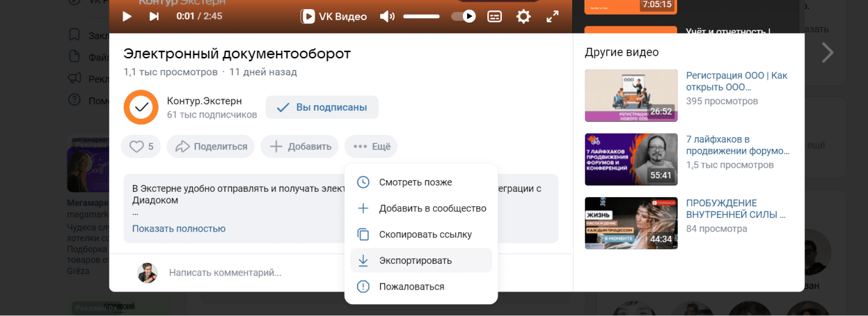The height and width of the screenshot is (316, 868).
Task: Open the 7:05:15 video thumbnail
Action: pyautogui.click(x=631, y=7)
